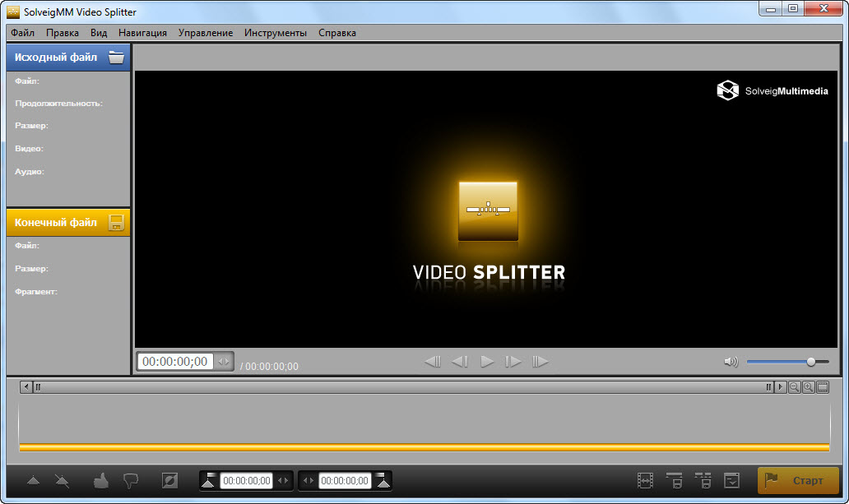Screen dimensions: 849x504
Task: Open source file via folder icon
Action: tap(116, 57)
